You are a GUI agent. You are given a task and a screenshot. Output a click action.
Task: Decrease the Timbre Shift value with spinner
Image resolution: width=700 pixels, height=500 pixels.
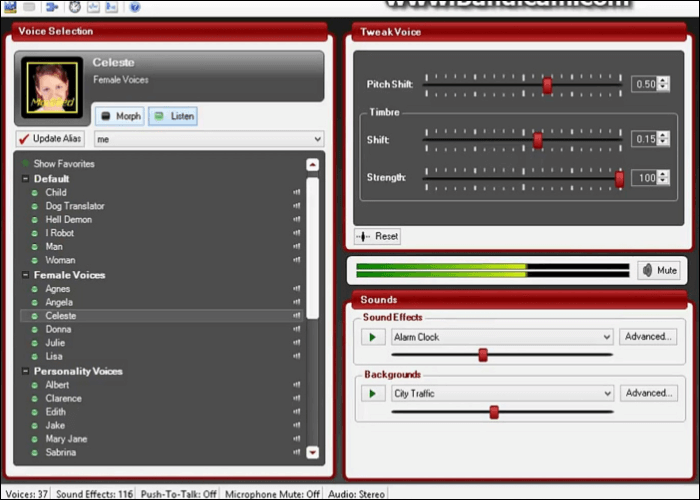coord(663,142)
